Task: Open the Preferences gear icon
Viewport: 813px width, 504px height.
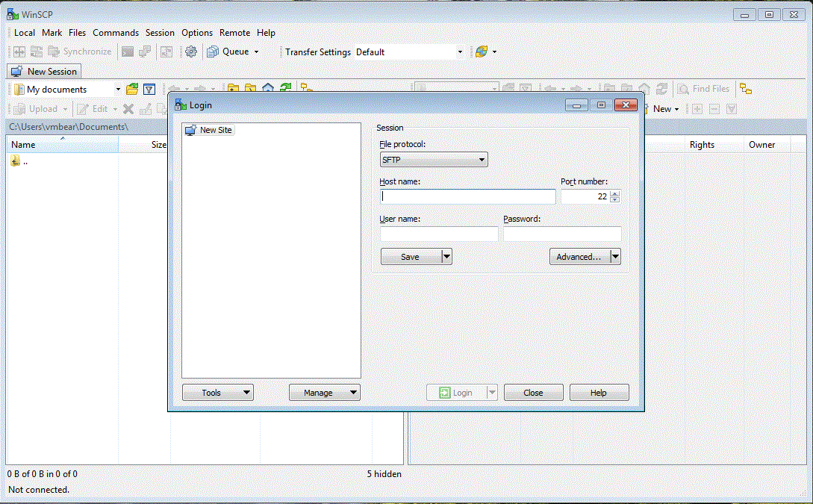Action: click(x=191, y=52)
